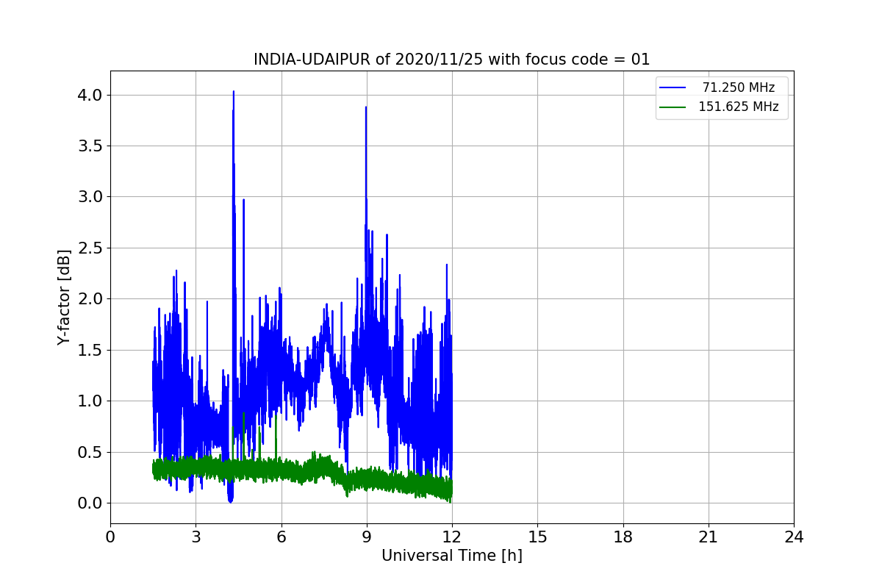Click y-axis tick label 1.0
This screenshot has width=882, height=588.
(91, 401)
